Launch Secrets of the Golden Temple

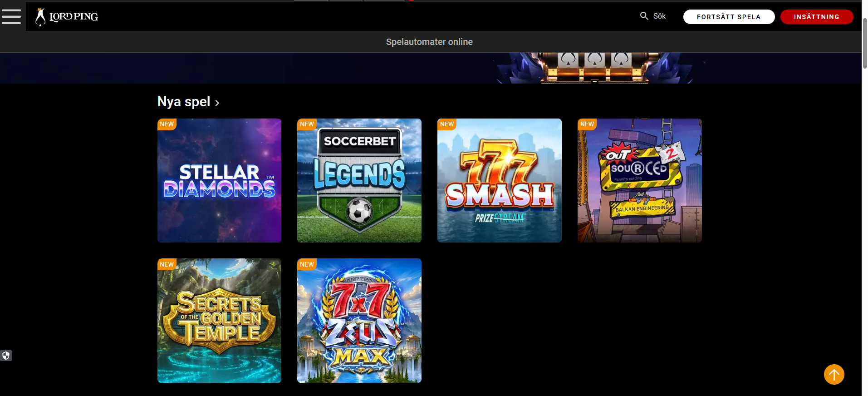click(x=219, y=321)
